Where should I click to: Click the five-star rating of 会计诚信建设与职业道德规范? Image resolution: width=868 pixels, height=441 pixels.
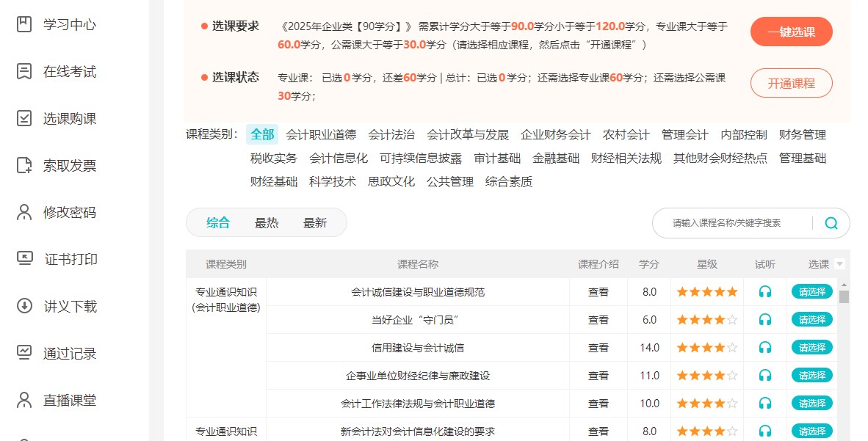tap(706, 291)
